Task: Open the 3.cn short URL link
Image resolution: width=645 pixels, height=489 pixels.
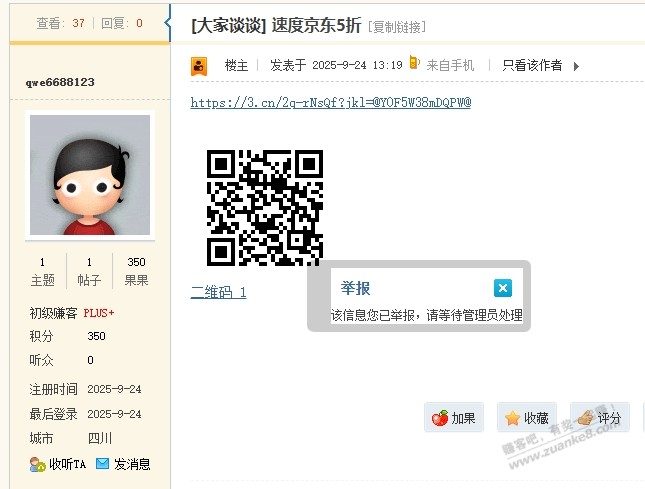Action: 331,102
